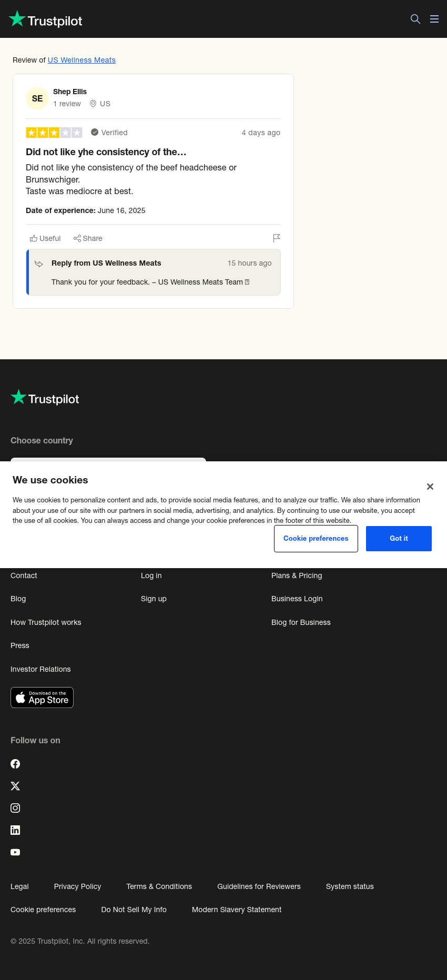Open the Cookie preferences button in the banner
The image size is (447, 980).
click(x=316, y=539)
